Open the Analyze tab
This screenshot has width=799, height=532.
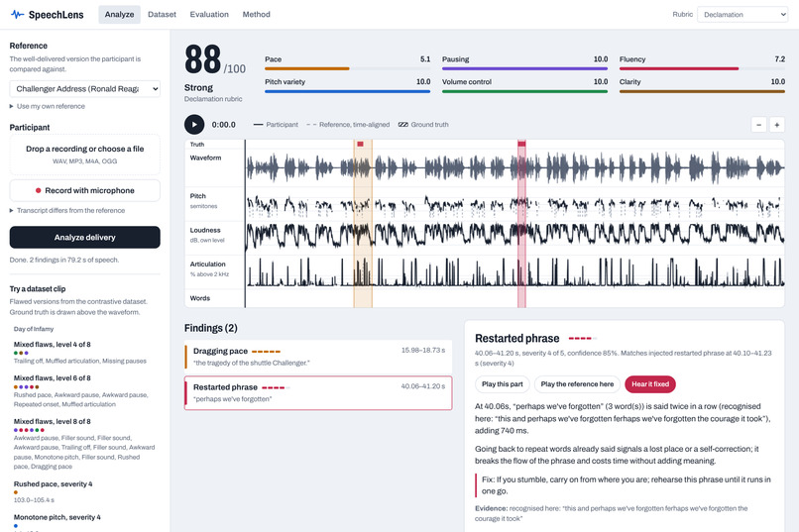(x=119, y=14)
